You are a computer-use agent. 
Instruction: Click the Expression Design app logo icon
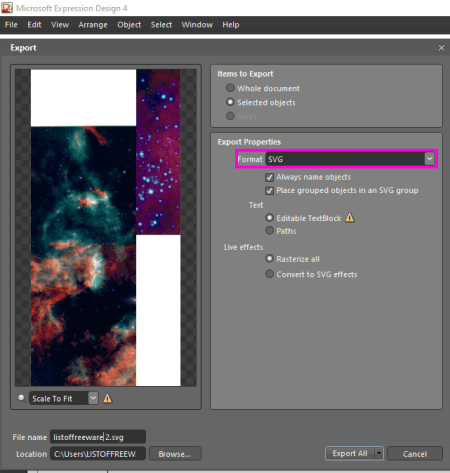tap(7, 8)
